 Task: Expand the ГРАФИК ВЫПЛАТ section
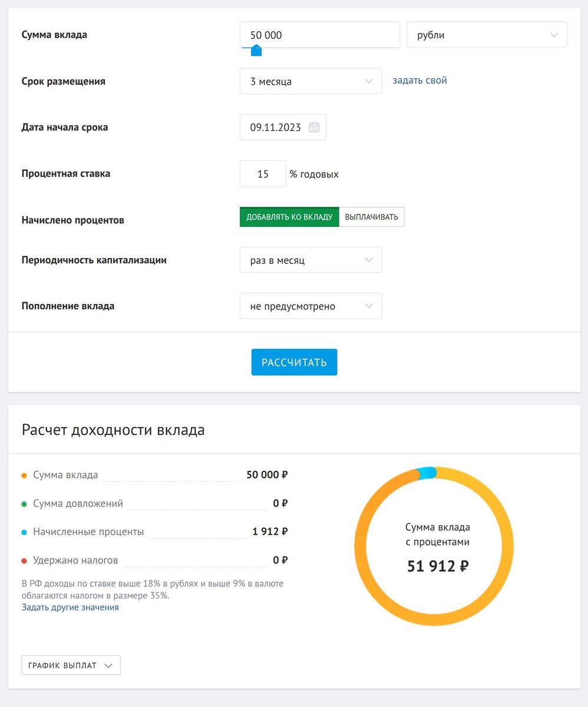[71, 665]
